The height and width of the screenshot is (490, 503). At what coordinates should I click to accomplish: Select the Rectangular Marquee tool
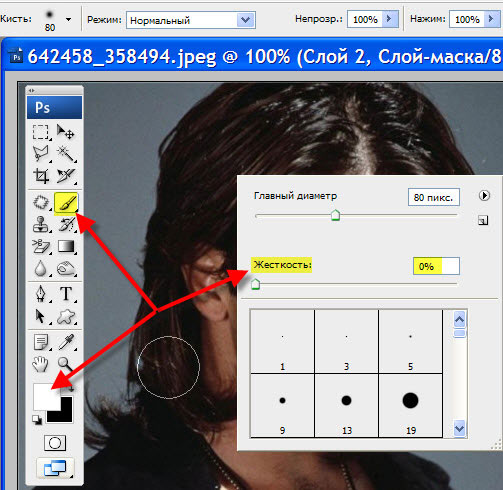tap(41, 132)
